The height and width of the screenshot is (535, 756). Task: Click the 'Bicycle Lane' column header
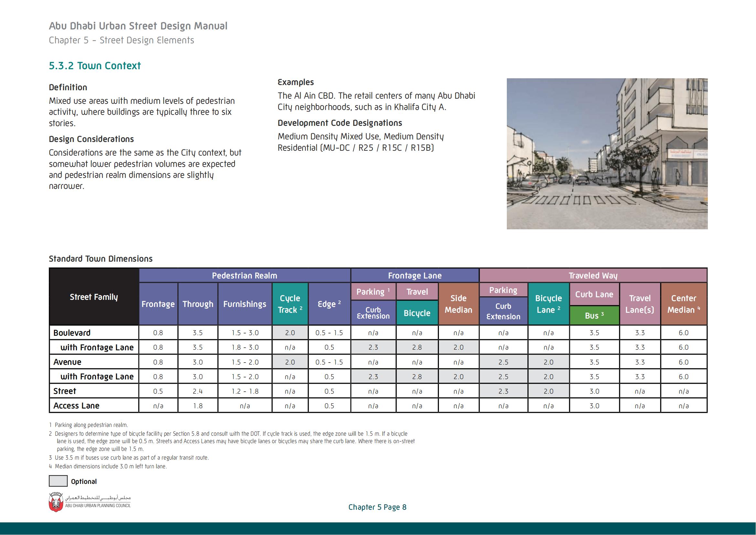(548, 304)
